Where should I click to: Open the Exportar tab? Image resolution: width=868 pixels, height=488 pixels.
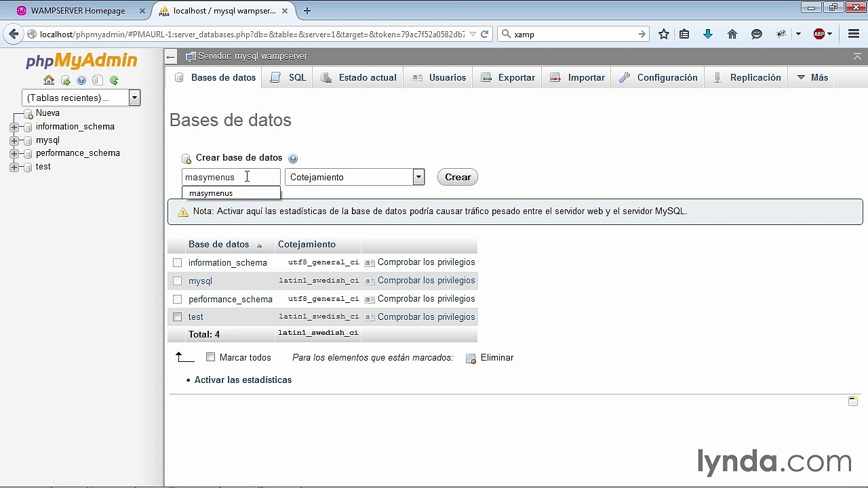[508, 77]
